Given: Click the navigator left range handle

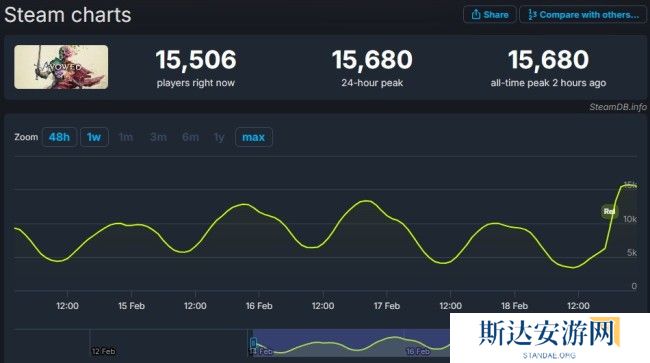Looking at the screenshot, I should (x=253, y=343).
